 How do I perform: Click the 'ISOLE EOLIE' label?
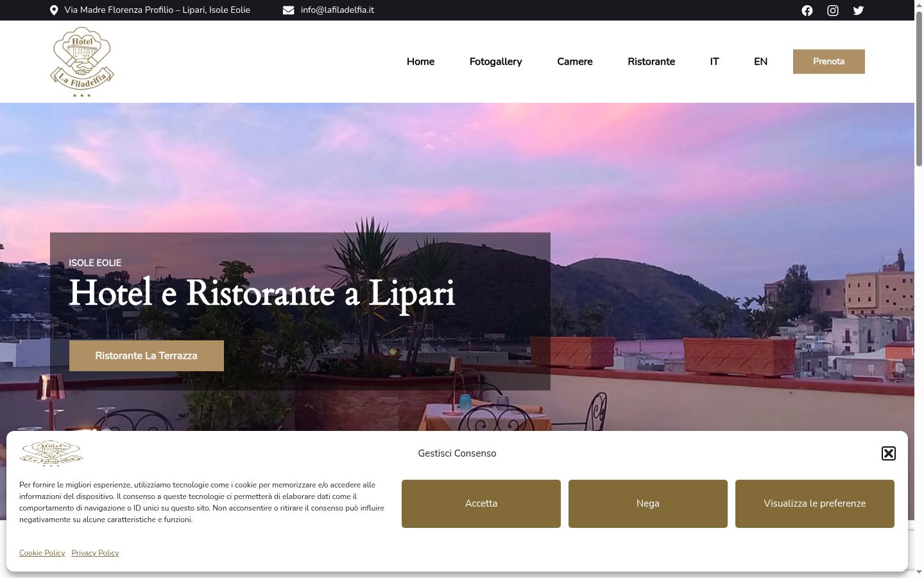pyautogui.click(x=95, y=263)
